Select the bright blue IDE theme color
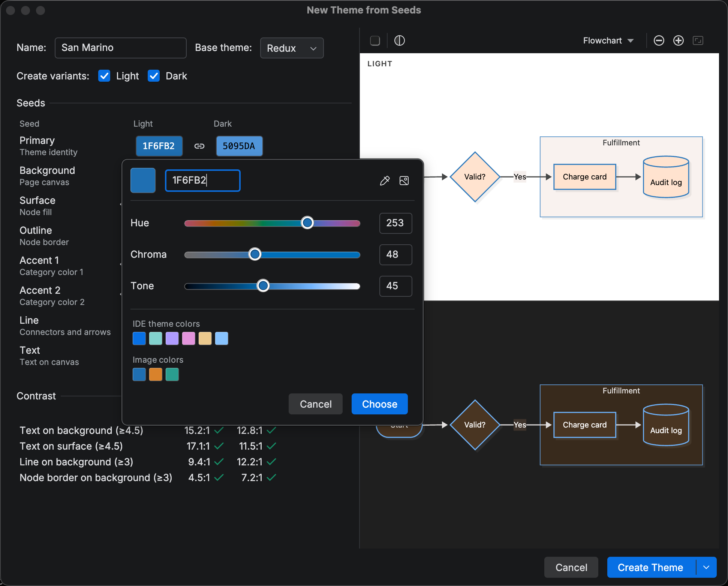Viewport: 728px width, 586px height. [139, 338]
